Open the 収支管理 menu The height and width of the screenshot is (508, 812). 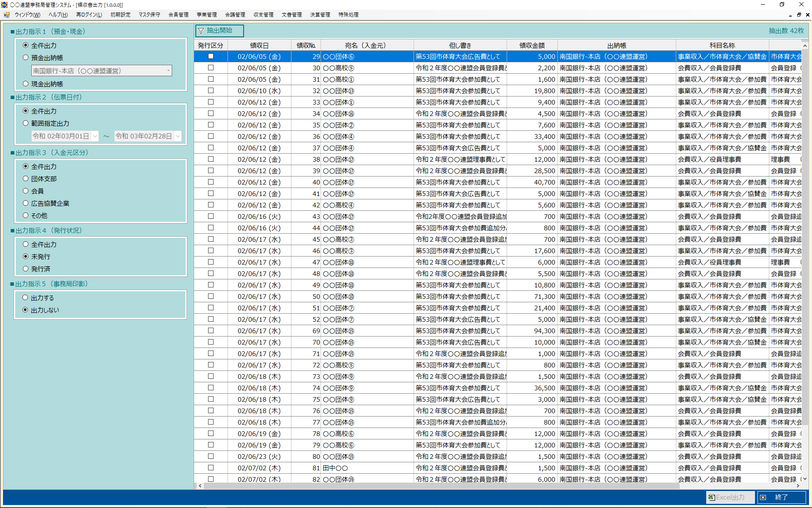click(x=263, y=15)
